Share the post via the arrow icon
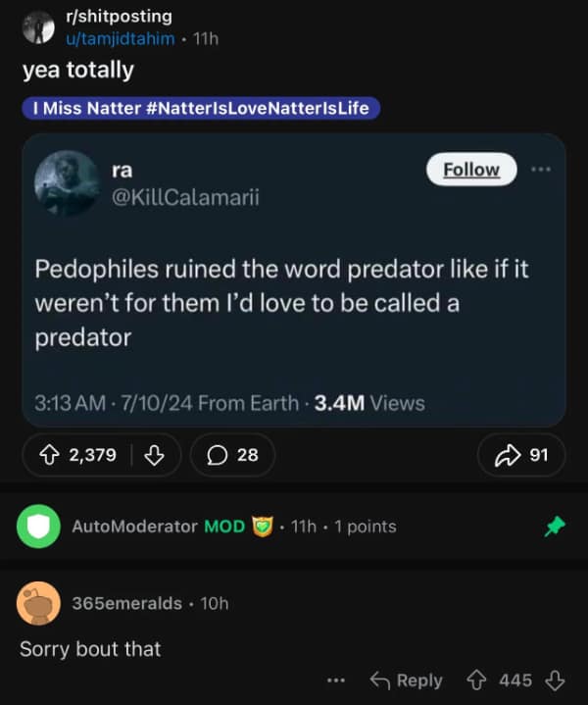 (520, 455)
